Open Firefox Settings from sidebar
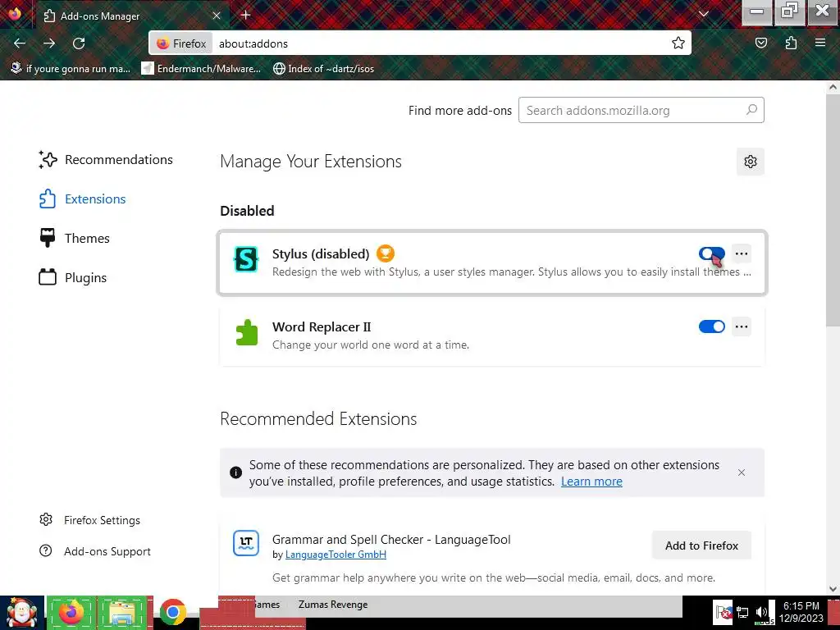The height and width of the screenshot is (630, 840). 90,520
